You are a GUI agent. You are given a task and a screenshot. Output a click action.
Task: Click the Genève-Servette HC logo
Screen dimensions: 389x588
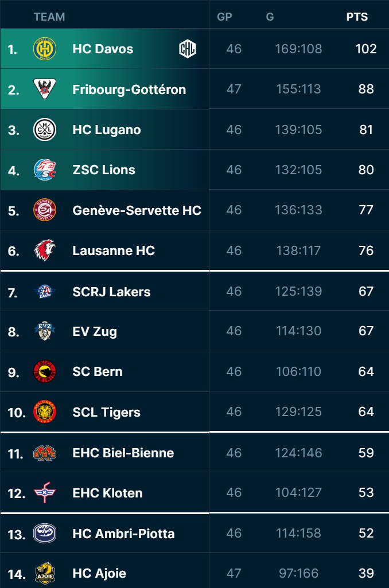[45, 210]
